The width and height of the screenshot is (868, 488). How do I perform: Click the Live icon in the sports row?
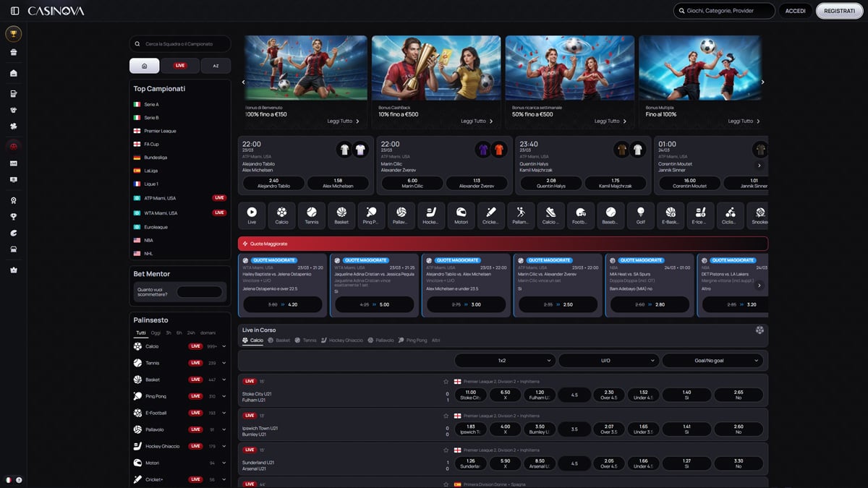[x=252, y=215]
